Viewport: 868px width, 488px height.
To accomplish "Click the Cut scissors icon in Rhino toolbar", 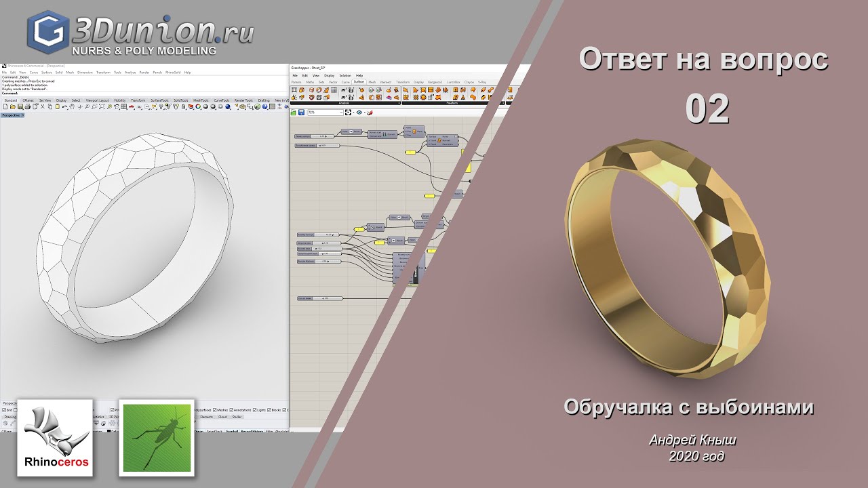I will (x=42, y=106).
